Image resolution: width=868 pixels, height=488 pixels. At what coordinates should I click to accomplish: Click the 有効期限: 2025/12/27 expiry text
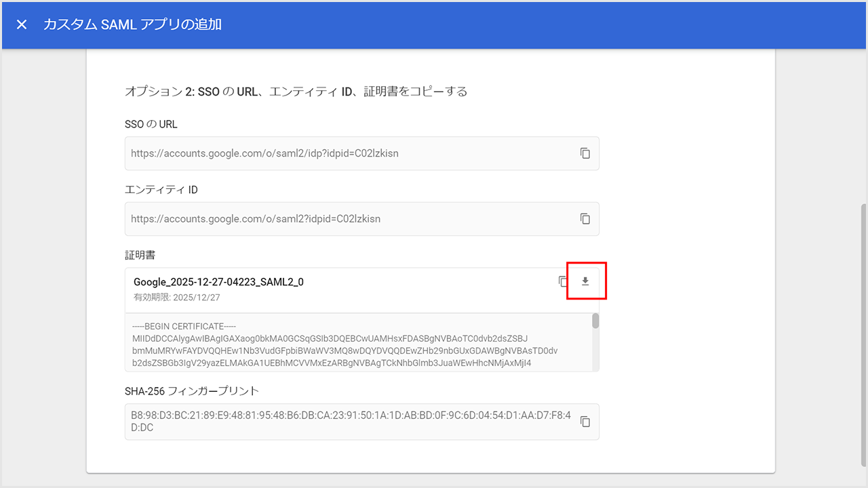click(176, 298)
